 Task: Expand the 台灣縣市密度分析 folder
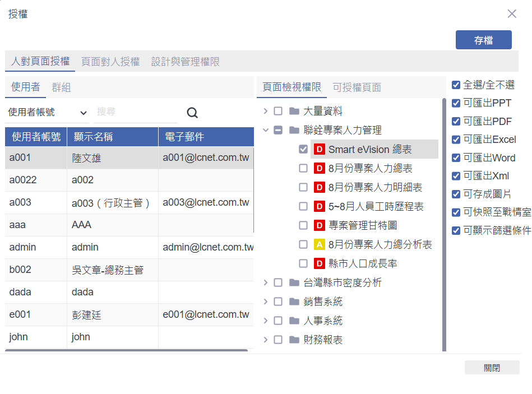(266, 283)
